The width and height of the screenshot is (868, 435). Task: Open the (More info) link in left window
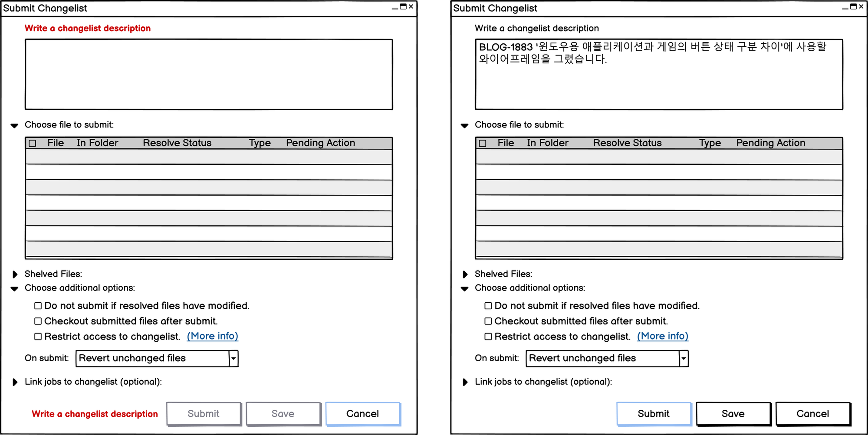213,336
